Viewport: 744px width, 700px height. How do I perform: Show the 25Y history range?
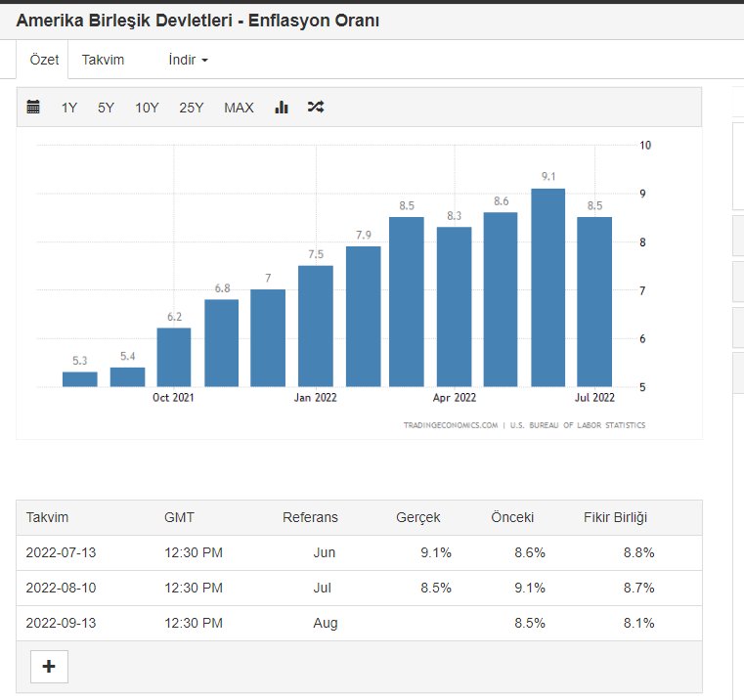point(191,108)
